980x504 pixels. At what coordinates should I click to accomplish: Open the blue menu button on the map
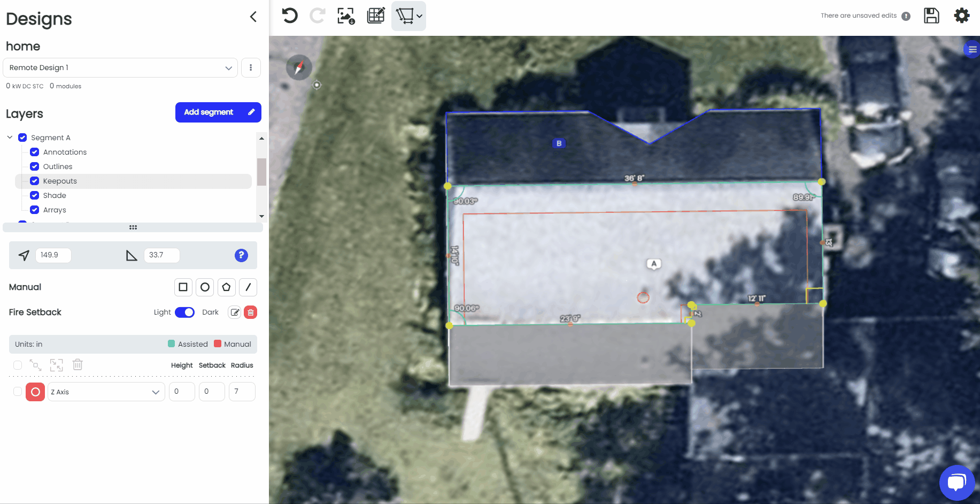click(x=971, y=49)
